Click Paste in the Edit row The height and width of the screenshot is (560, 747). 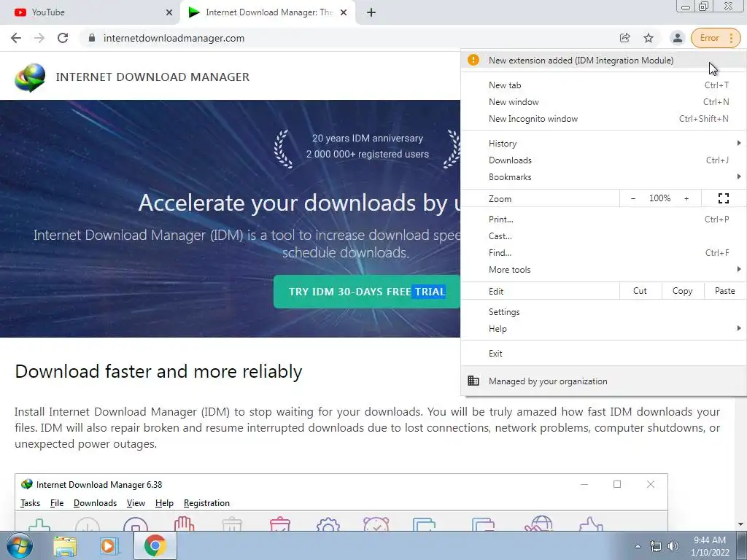click(724, 291)
